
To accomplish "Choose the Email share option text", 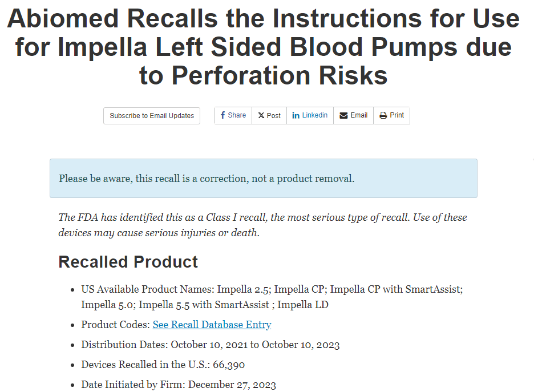I will click(x=359, y=115).
